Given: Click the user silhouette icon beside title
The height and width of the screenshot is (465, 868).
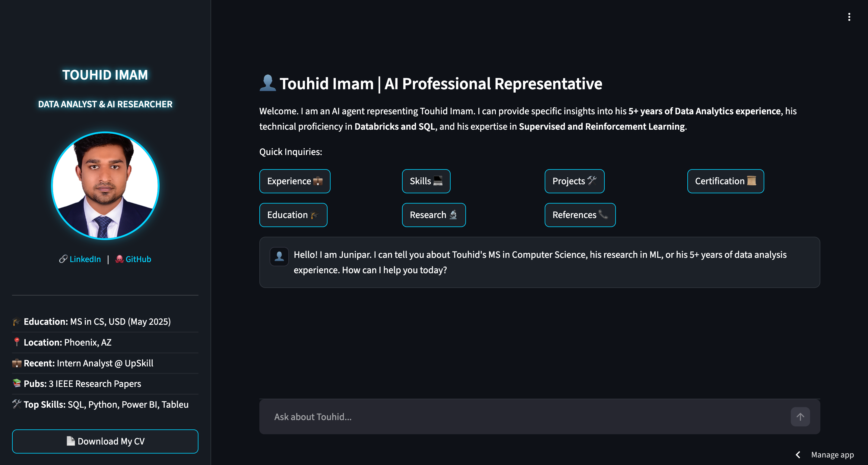Looking at the screenshot, I should point(268,83).
